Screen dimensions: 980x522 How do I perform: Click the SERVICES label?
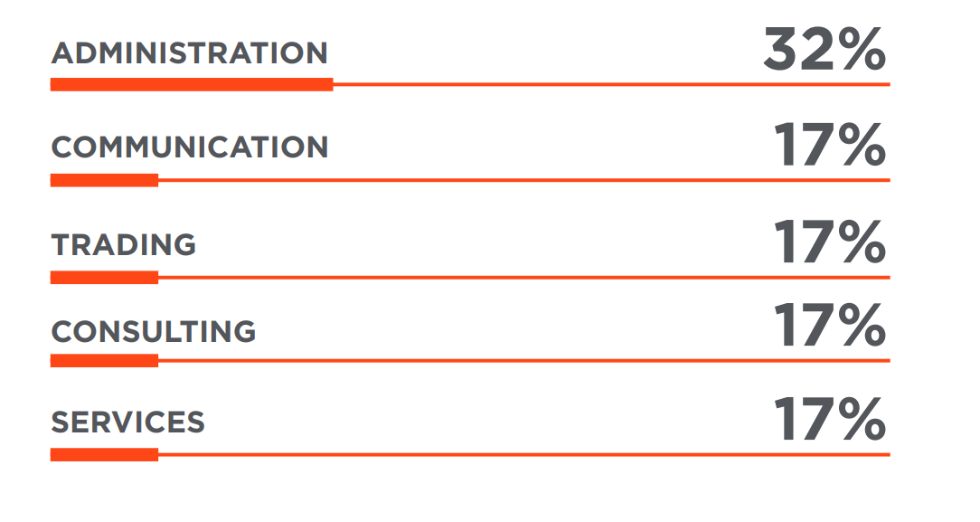pos(128,422)
